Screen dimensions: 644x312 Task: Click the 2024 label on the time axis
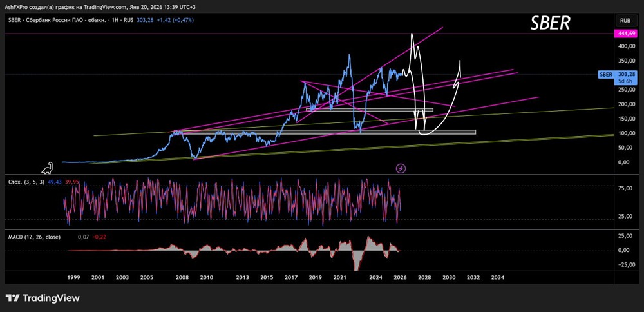pos(376,277)
